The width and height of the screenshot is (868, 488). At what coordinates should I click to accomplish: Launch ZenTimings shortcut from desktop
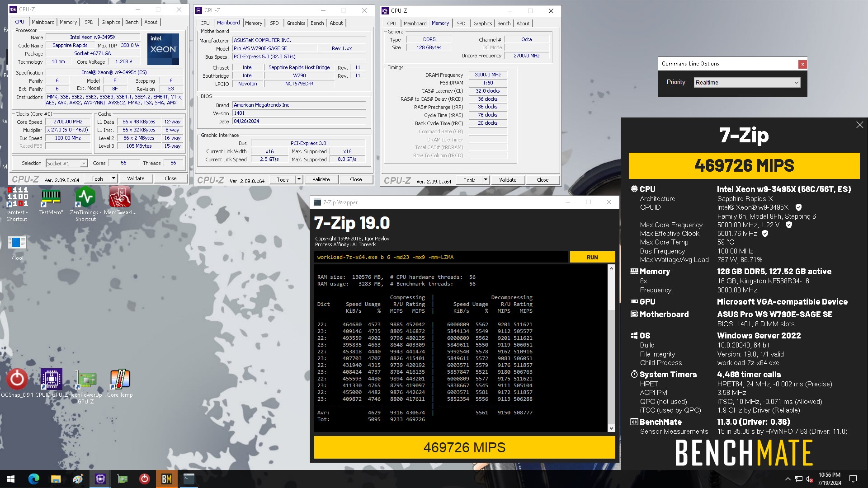coord(85,204)
